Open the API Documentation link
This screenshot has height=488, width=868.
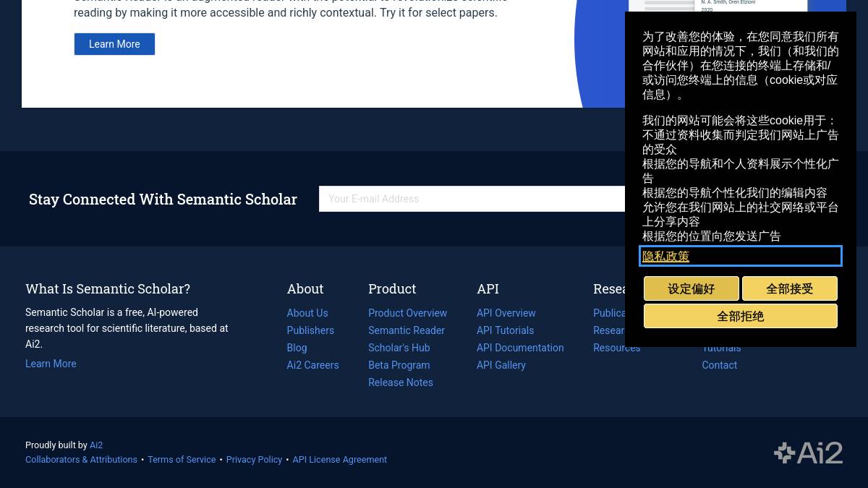coord(520,348)
